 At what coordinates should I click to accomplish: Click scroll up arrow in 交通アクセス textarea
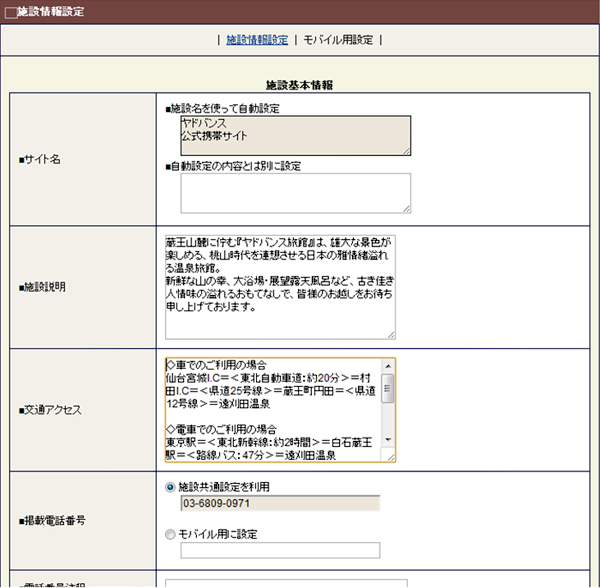[x=388, y=366]
